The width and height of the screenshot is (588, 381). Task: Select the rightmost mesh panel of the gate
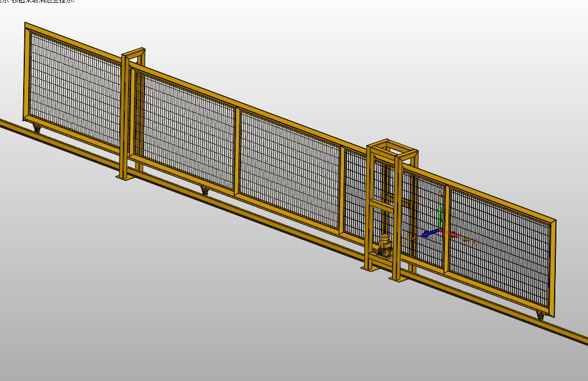(x=499, y=247)
